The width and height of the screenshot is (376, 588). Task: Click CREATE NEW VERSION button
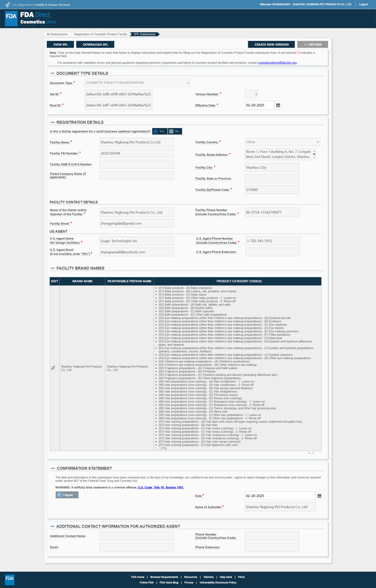[271, 45]
